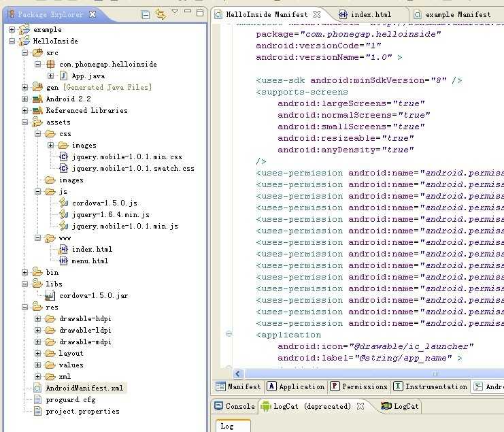Viewport: 504px width, 432px height.
Task: Close the Package Explorer view tab
Action: (x=93, y=14)
